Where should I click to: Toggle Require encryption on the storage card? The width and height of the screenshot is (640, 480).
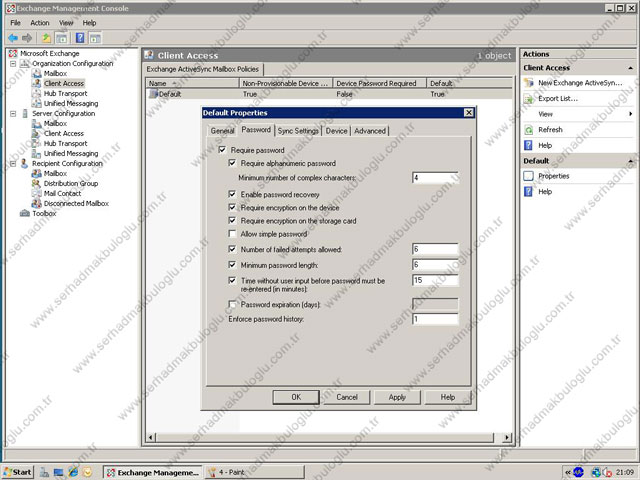pyautogui.click(x=232, y=220)
